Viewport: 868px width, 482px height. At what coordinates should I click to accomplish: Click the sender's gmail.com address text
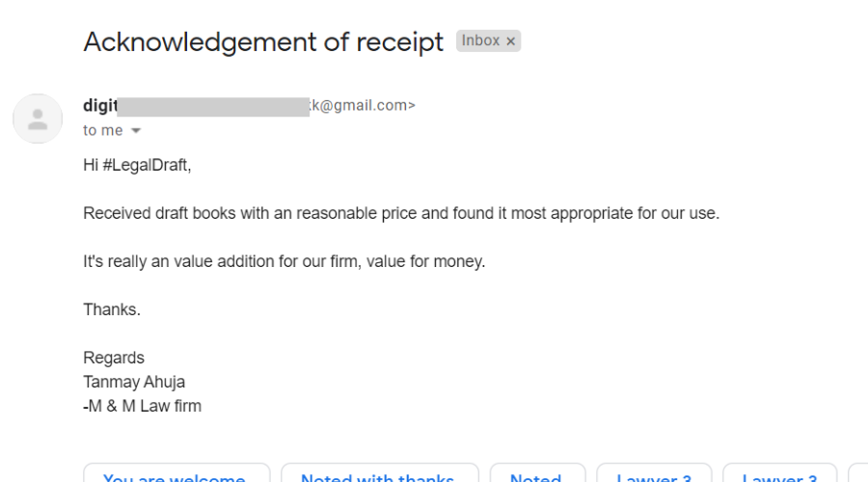click(363, 105)
